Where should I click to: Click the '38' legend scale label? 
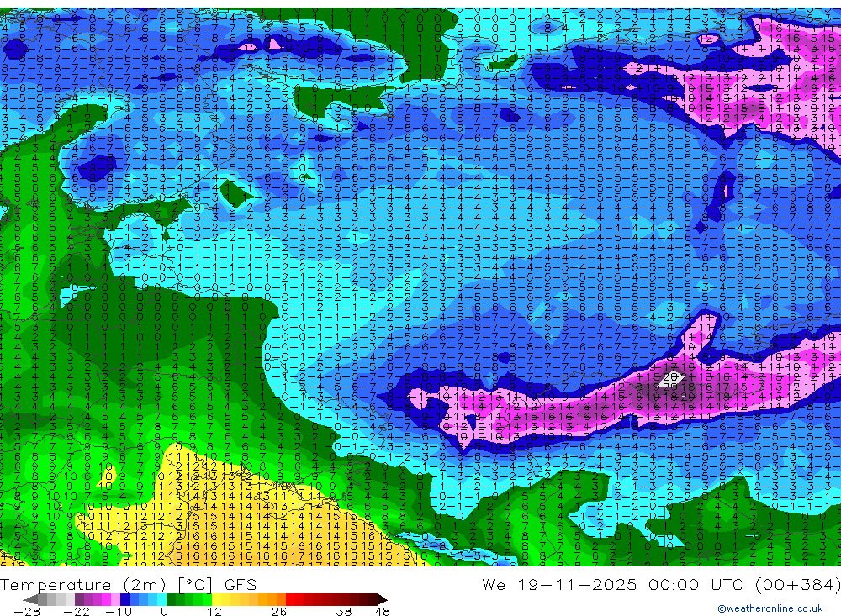tap(344, 612)
